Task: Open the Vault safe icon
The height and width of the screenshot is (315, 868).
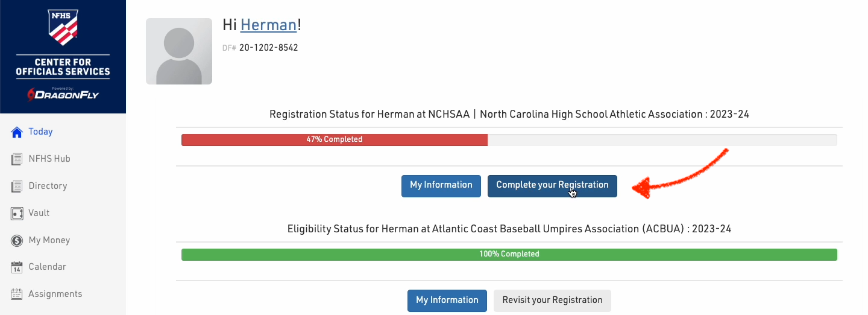Action: click(x=17, y=214)
